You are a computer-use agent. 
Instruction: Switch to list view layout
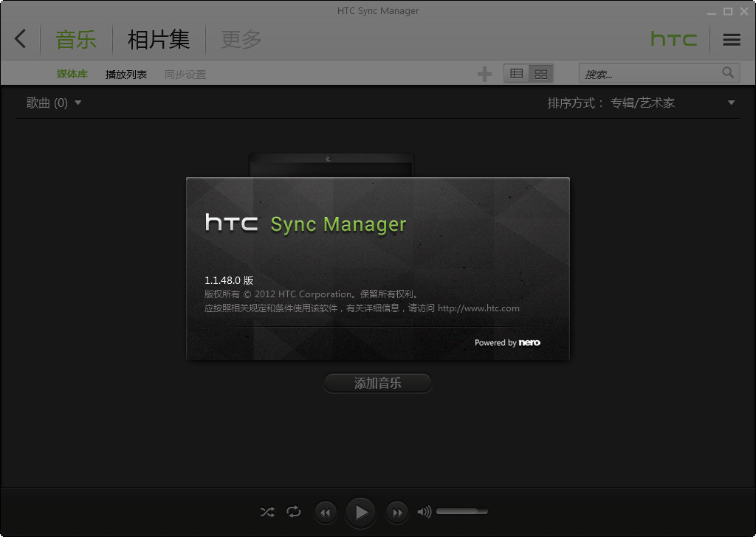tap(515, 72)
